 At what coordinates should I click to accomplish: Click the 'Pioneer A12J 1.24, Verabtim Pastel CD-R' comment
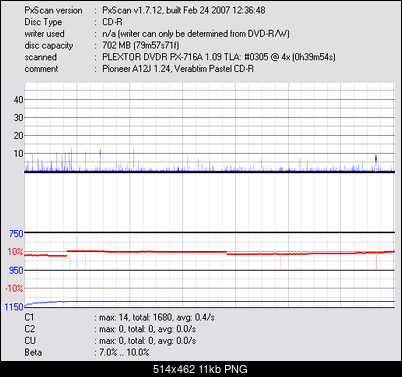[178, 69]
